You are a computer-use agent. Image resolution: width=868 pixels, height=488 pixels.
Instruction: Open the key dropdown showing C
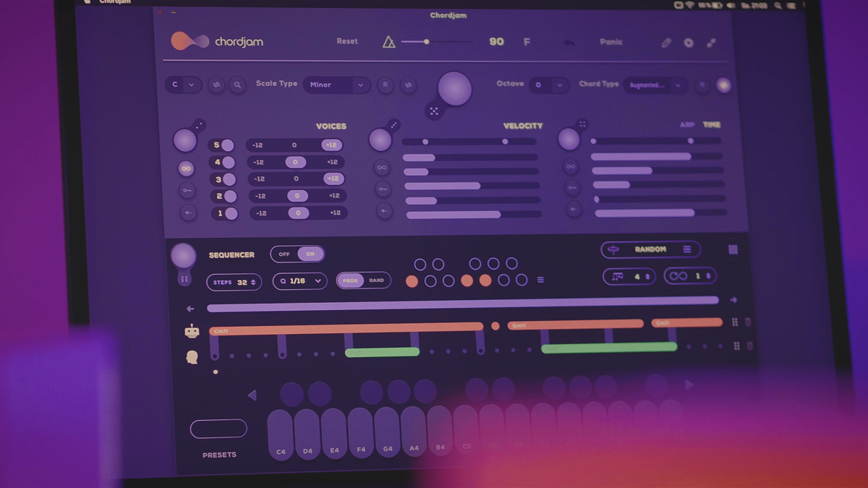pos(183,85)
